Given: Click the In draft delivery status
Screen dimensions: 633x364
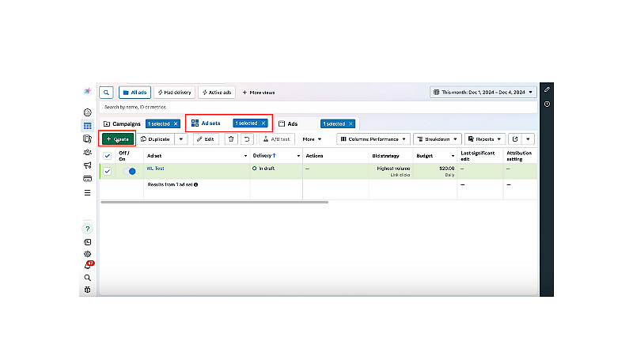Looking at the screenshot, I should (x=263, y=169).
